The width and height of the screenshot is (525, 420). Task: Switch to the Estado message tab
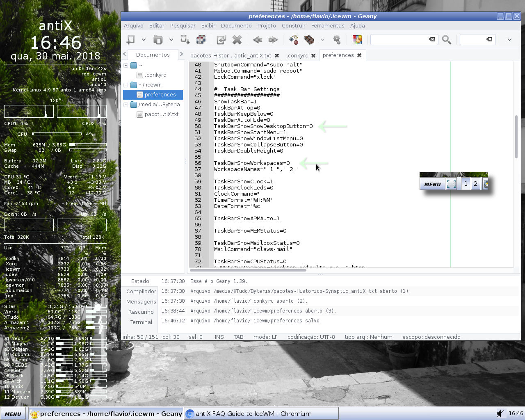click(140, 281)
